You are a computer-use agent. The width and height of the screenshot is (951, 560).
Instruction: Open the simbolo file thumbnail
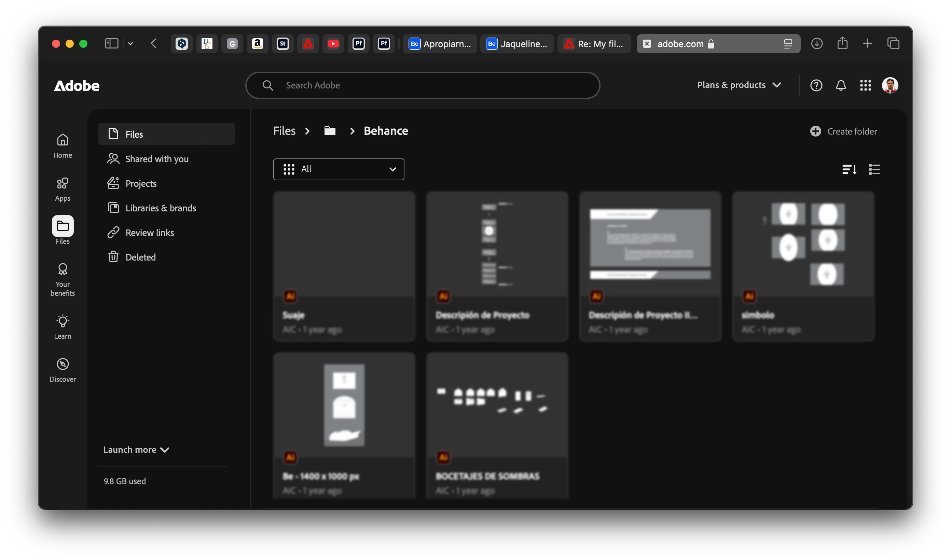click(803, 244)
